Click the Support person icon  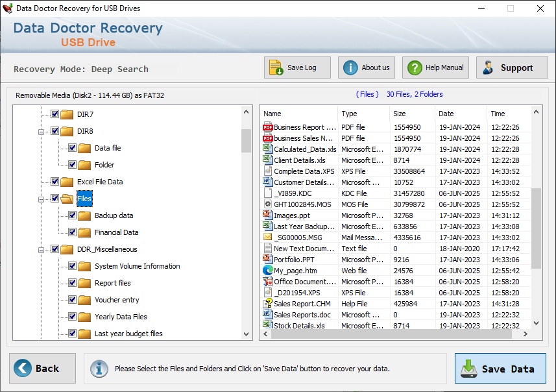tap(489, 67)
